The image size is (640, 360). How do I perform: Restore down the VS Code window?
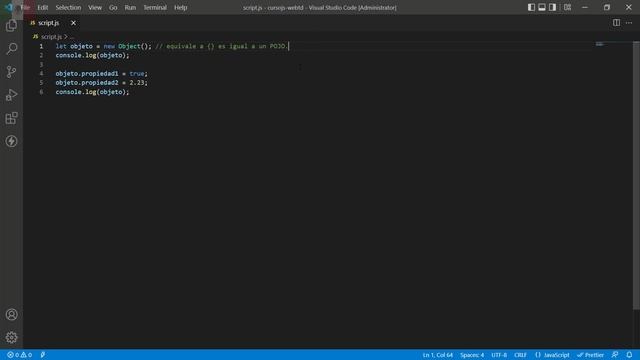click(607, 7)
